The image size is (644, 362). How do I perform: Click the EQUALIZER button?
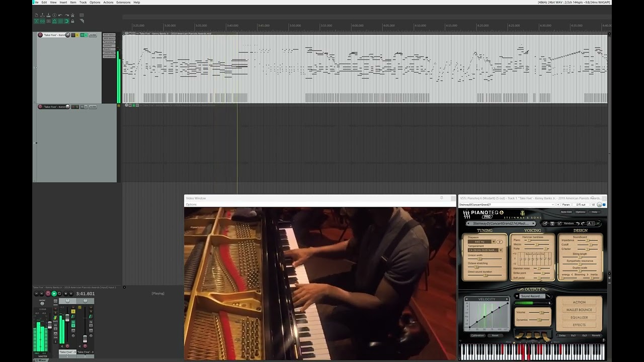(579, 317)
